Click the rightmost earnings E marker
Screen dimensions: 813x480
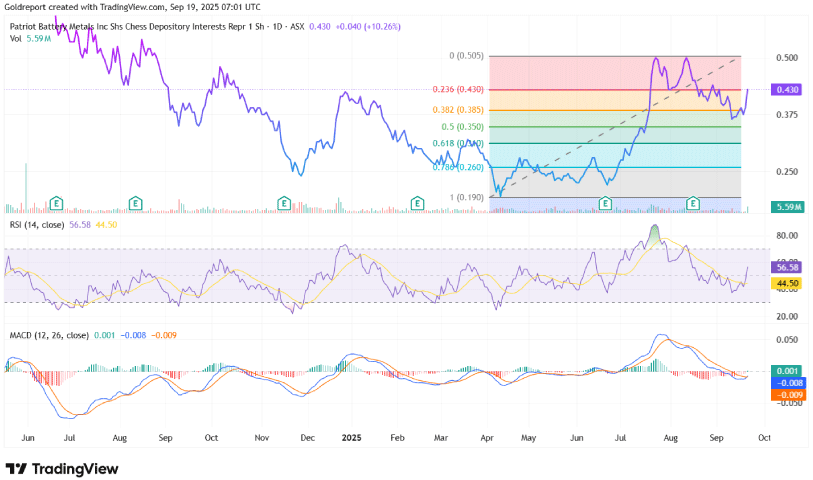pos(692,204)
